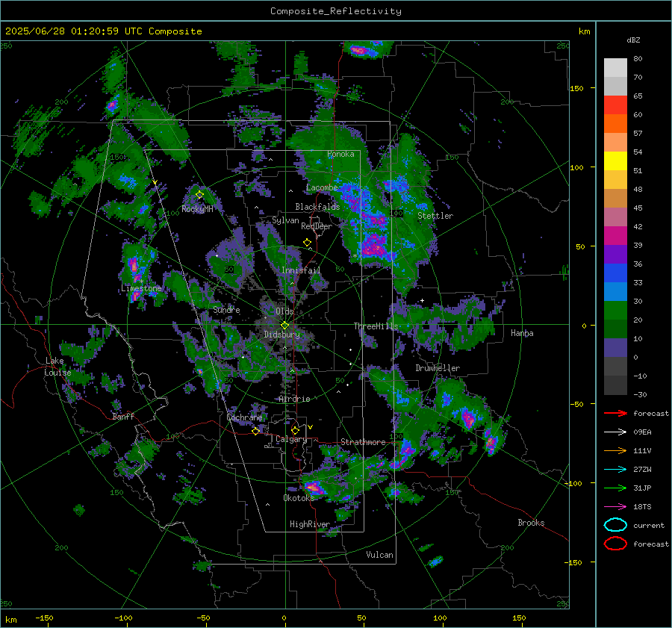
Task: Select the purple 39-36 dBZ color swatch
Action: point(615,254)
